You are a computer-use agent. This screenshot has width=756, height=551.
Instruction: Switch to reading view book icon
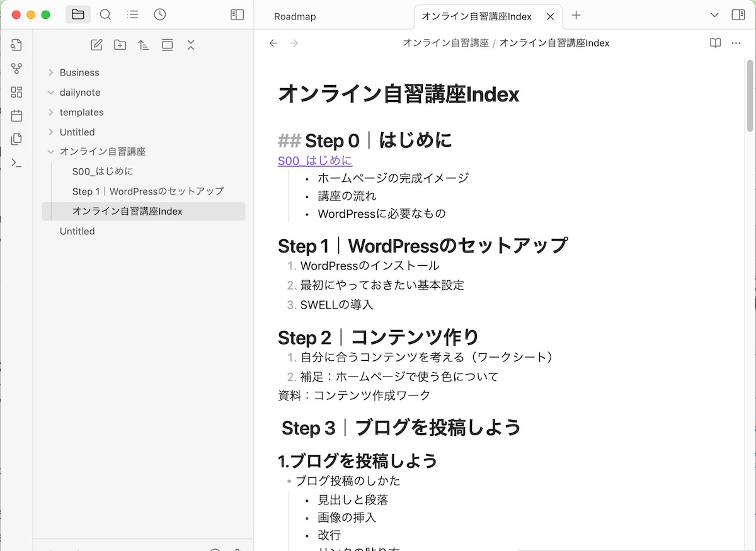click(x=715, y=43)
